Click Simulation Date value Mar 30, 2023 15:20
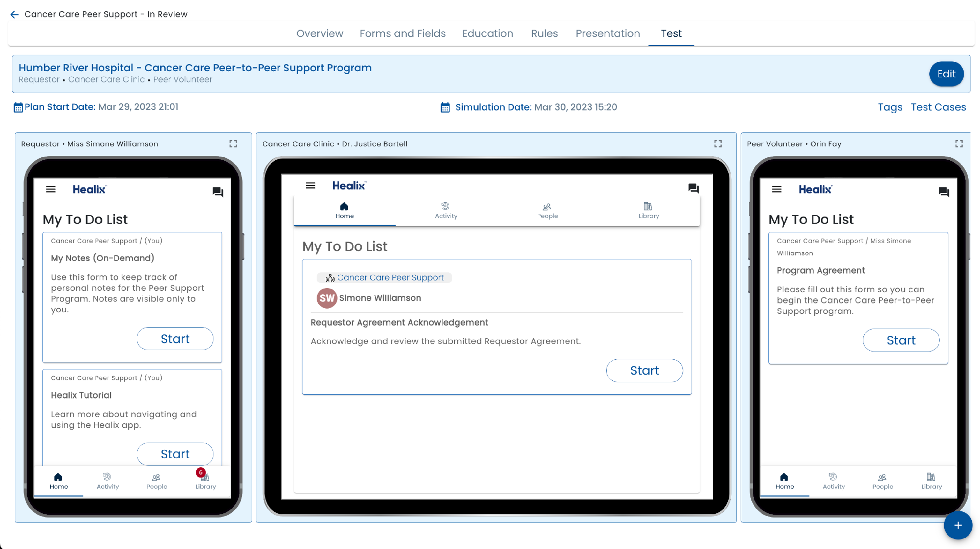The height and width of the screenshot is (549, 980). point(575,107)
